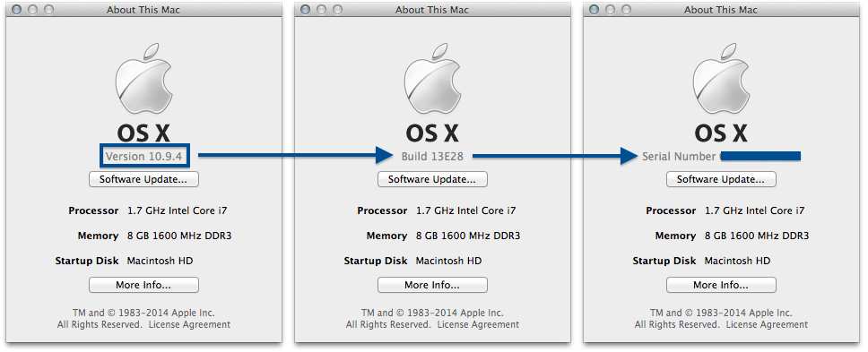Click OS X heading in left window
Screen dimensions: 868x352
[x=143, y=133]
